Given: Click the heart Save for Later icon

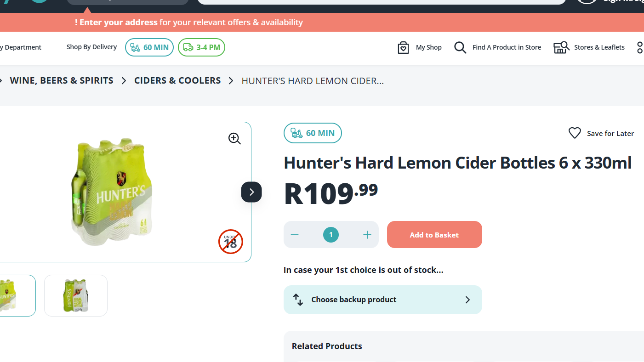Looking at the screenshot, I should (575, 133).
